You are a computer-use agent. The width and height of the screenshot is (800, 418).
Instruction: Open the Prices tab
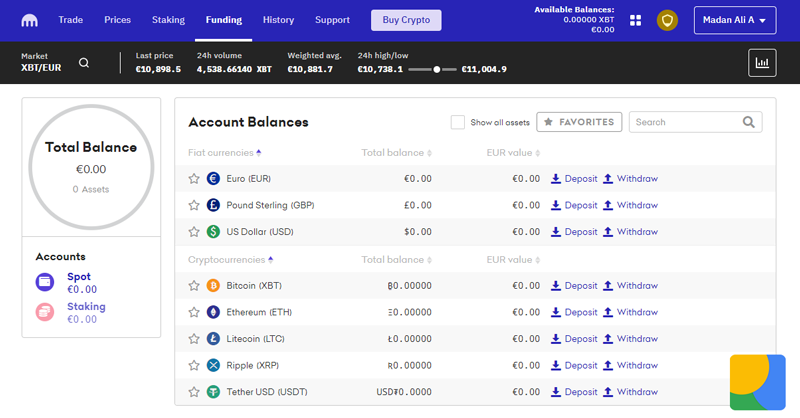pos(117,20)
